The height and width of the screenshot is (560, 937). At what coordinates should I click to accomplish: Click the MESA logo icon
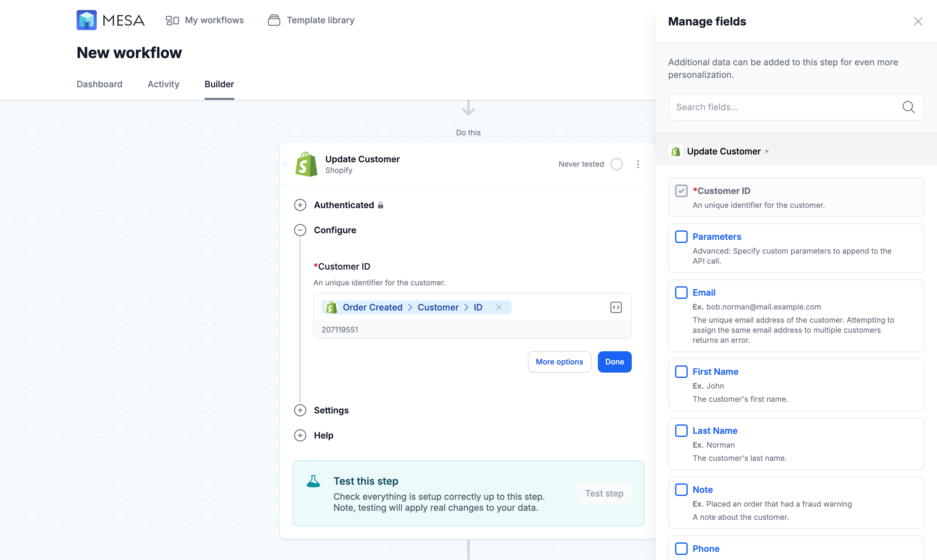pyautogui.click(x=86, y=20)
